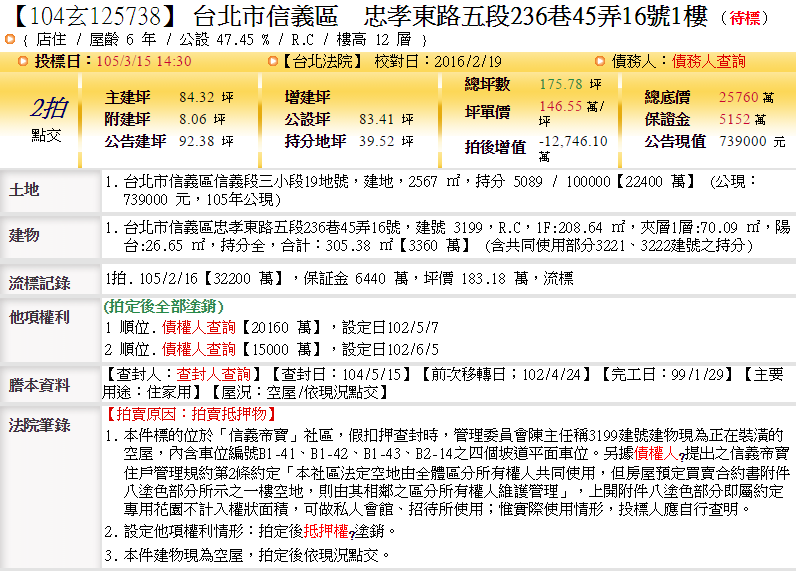Viewport: 796px width, 571px height.
Task: Click the 附建坪 value 8.06 坪
Action: [202, 119]
